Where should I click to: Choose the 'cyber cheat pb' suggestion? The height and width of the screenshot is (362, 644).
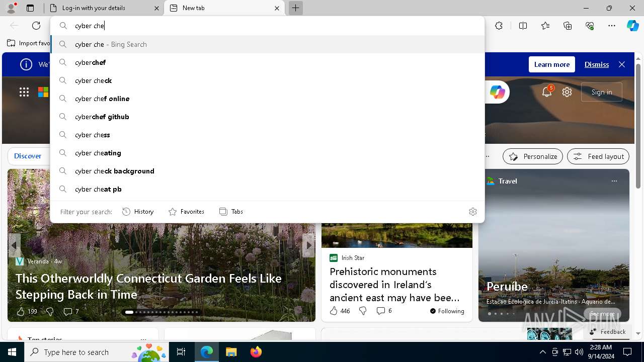(268, 189)
